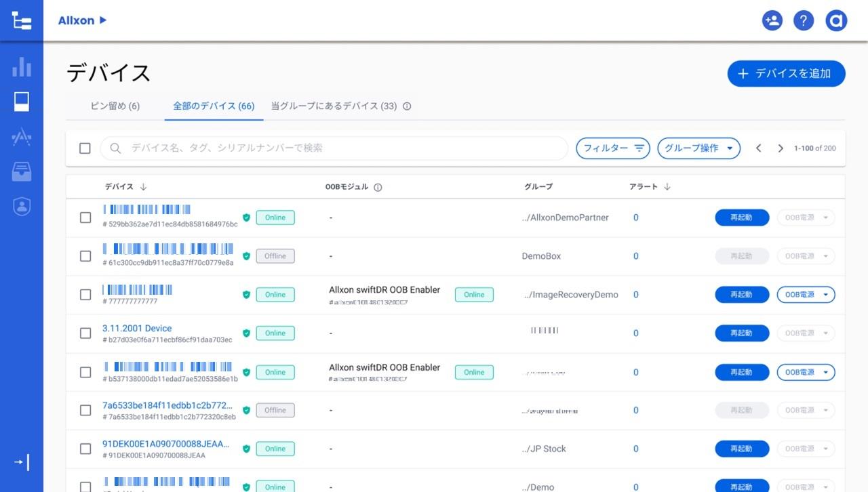Viewport: 868px width, 492px height.
Task: Open the account avatar icon
Action: tap(837, 20)
